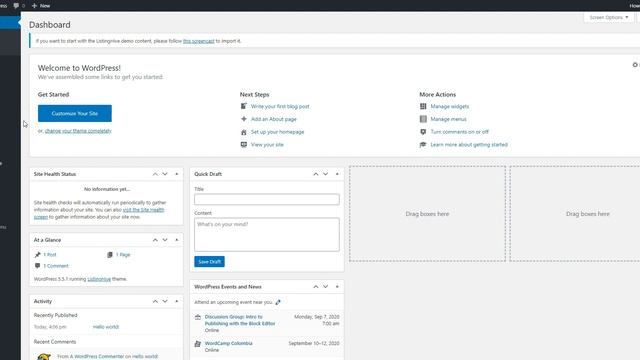This screenshot has height=360, width=640.
Task: Open the '1 Comment' link
Action: pos(56,266)
